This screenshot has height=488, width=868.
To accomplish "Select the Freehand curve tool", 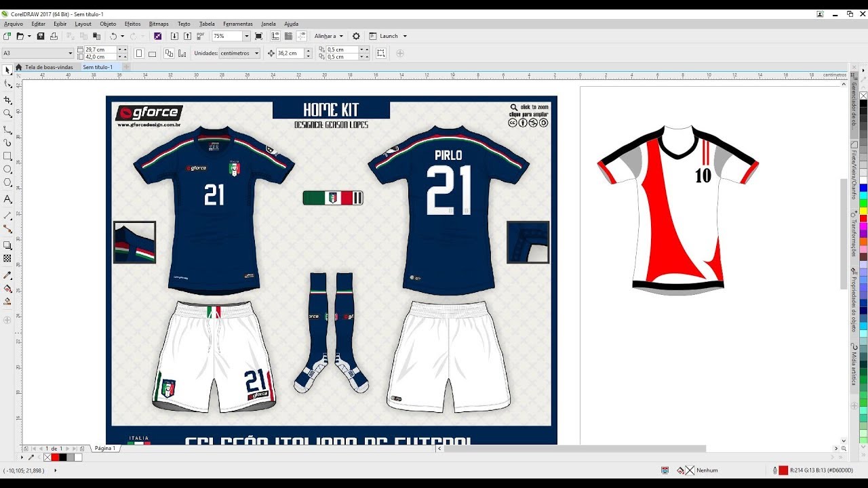I will click(7, 129).
